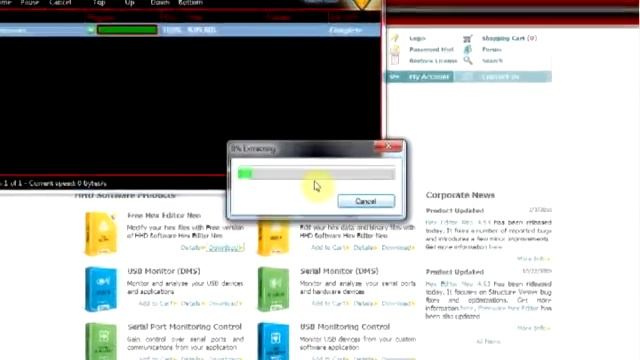Close the Extracting dialog with the X
This screenshot has width=640, height=360.
388,146
